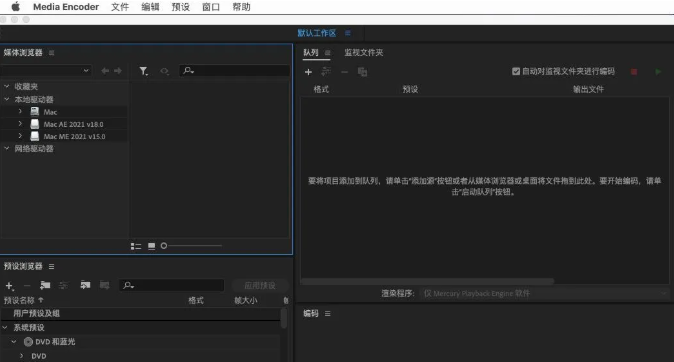Switch to the 队列 tab
Viewport: 674px width, 362px height.
tap(311, 52)
